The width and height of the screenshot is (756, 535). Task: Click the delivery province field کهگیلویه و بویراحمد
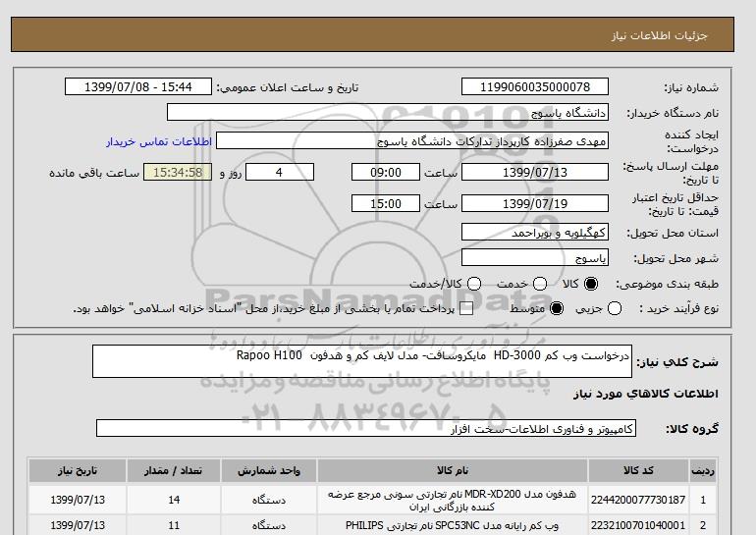pos(535,233)
